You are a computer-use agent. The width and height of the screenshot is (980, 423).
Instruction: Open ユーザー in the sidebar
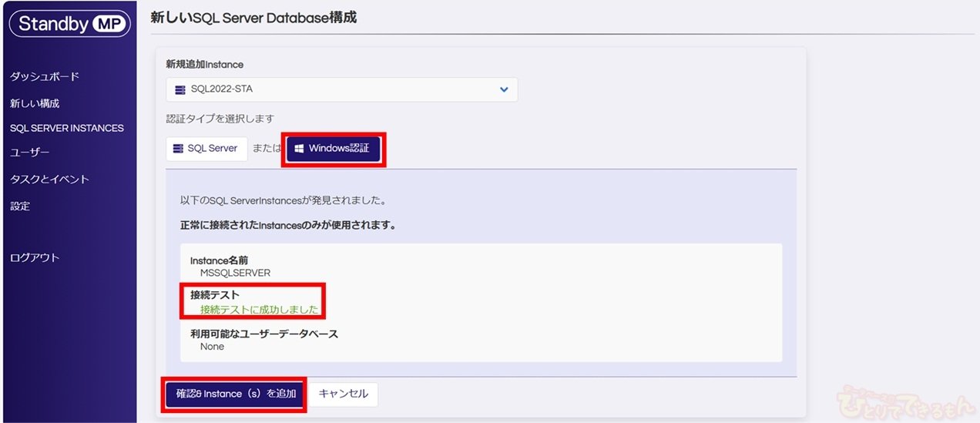point(30,153)
